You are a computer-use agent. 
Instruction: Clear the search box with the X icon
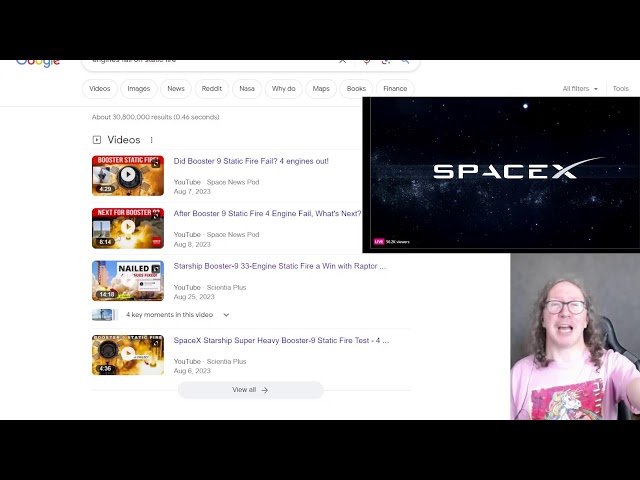coord(342,62)
